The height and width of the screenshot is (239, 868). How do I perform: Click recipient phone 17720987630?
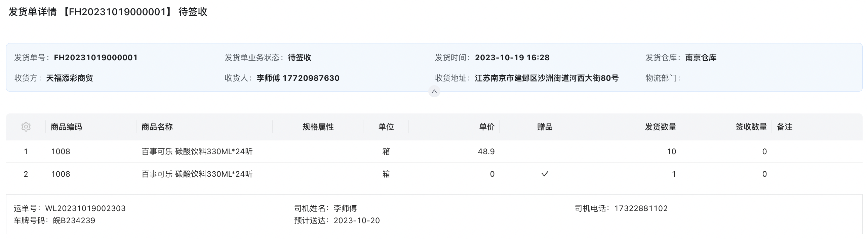tap(311, 78)
